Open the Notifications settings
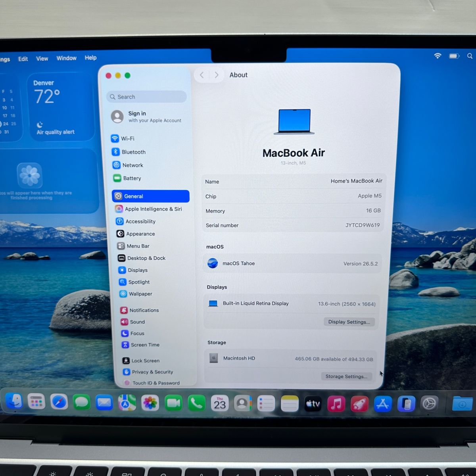This screenshot has width=476, height=476. coord(140,310)
